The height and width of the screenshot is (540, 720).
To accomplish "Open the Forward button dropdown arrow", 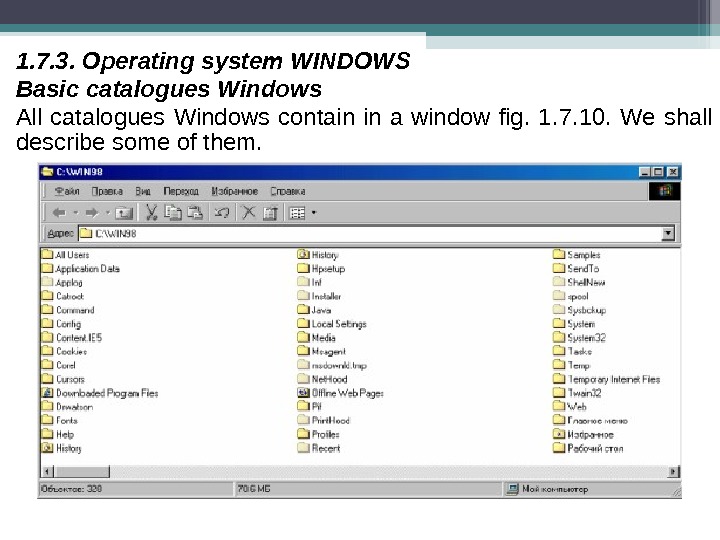I will (108, 213).
